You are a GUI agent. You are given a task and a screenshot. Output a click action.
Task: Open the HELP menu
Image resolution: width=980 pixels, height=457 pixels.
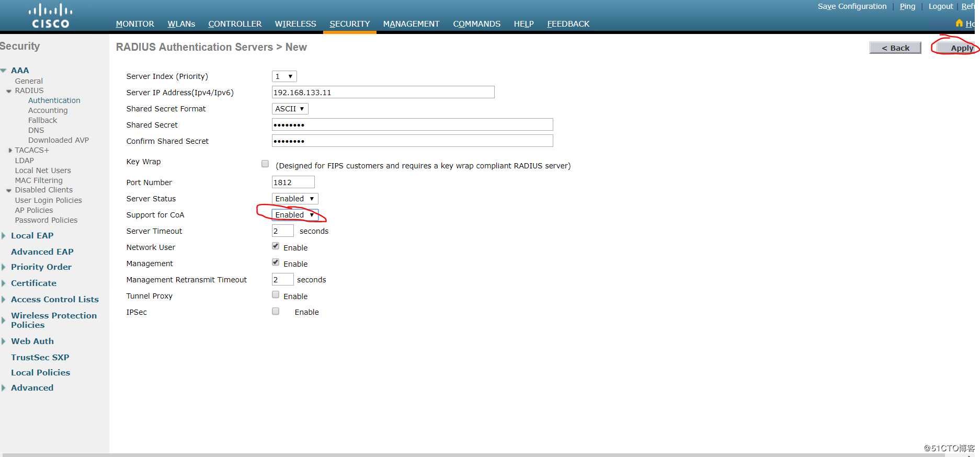pos(523,24)
